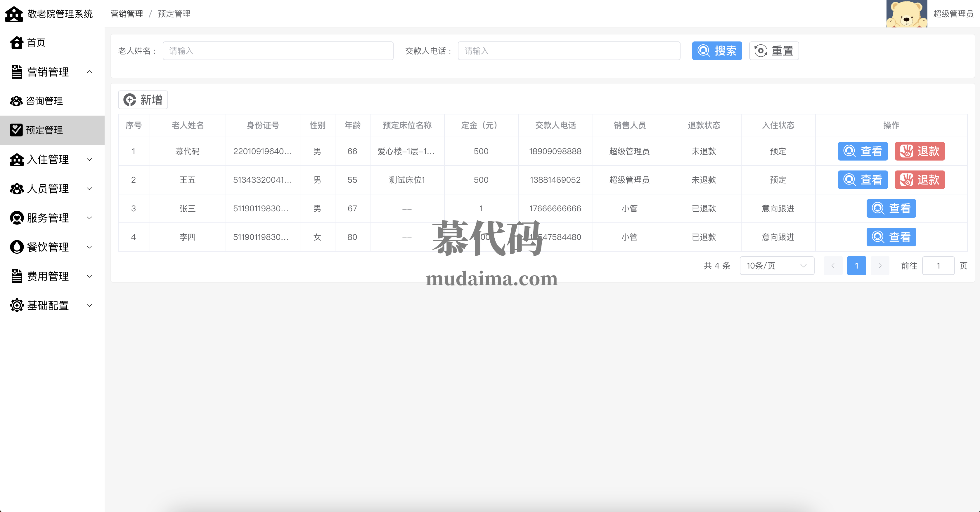View details for 张三 row
Viewport: 980px width, 512px height.
tap(891, 208)
